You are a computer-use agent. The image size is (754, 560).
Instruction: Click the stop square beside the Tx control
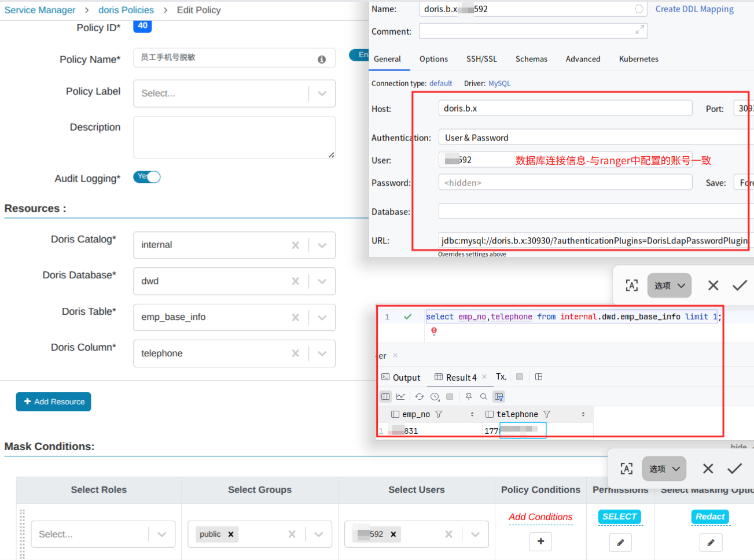click(x=520, y=377)
